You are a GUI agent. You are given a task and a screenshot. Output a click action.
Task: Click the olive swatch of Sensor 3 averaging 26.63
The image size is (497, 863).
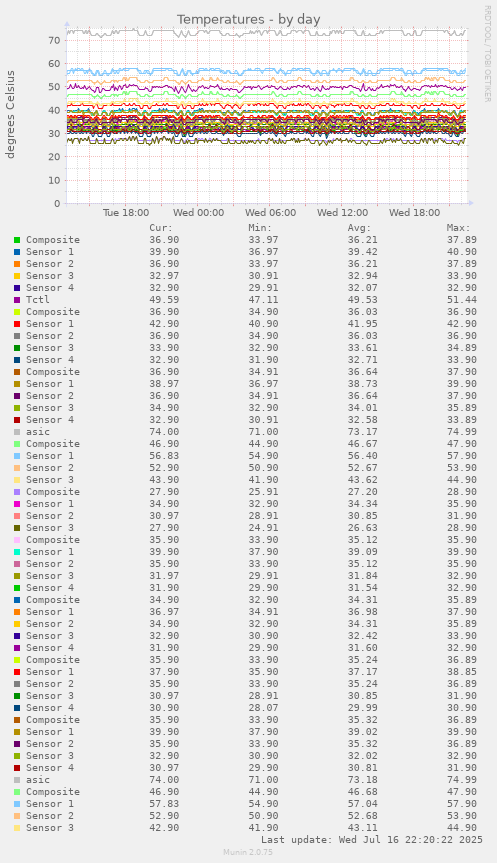pos(17,528)
